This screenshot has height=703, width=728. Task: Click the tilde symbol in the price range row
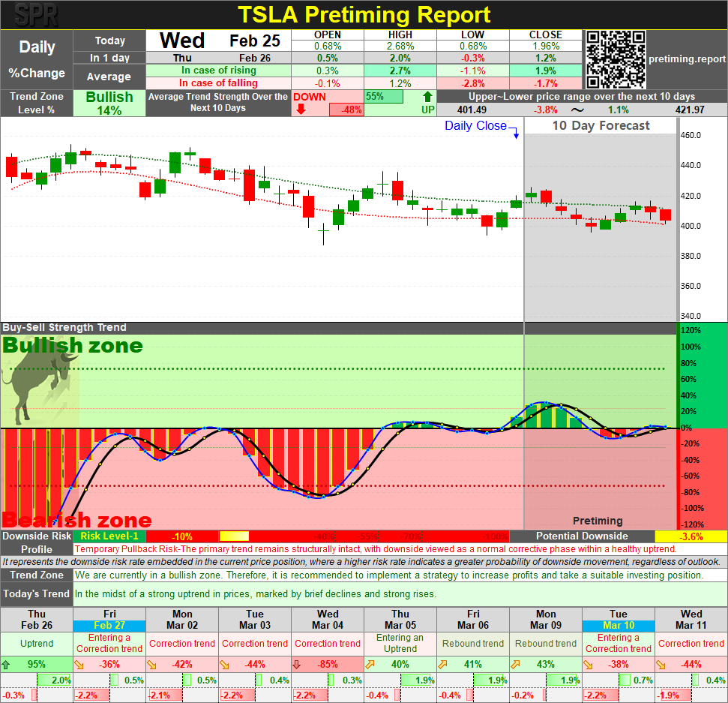tap(577, 110)
